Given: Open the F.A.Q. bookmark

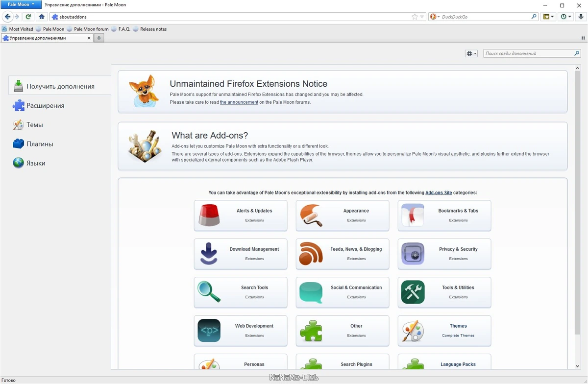Looking at the screenshot, I should tap(121, 29).
